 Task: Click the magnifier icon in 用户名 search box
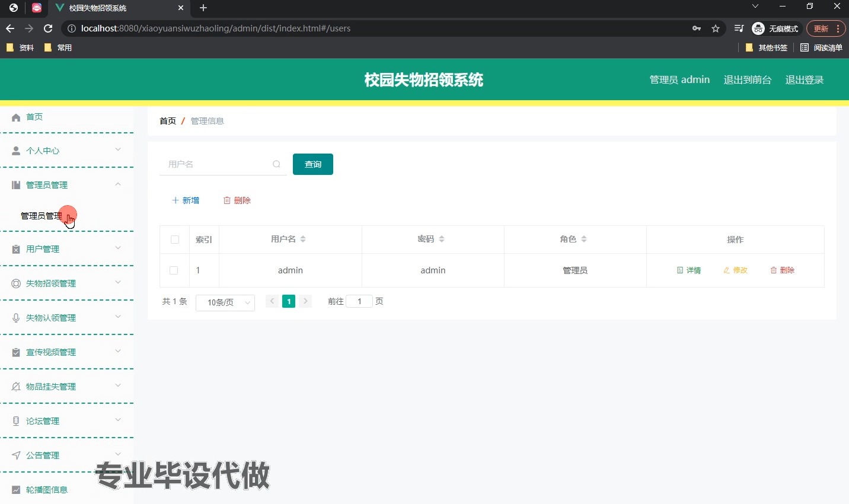pyautogui.click(x=276, y=164)
